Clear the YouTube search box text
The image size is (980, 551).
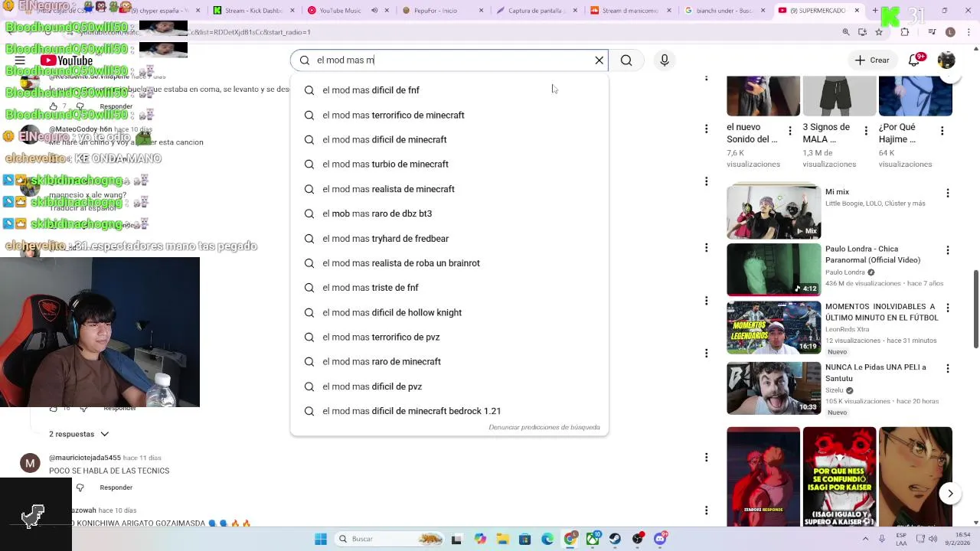599,60
